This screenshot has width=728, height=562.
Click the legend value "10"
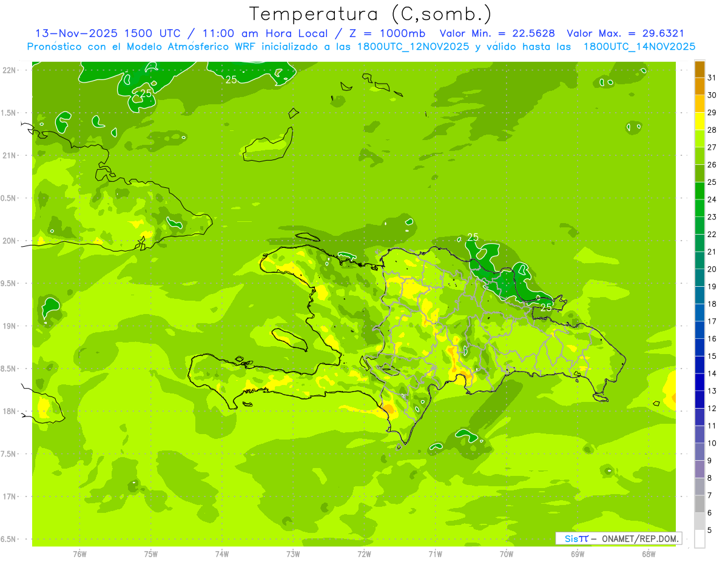coord(712,443)
